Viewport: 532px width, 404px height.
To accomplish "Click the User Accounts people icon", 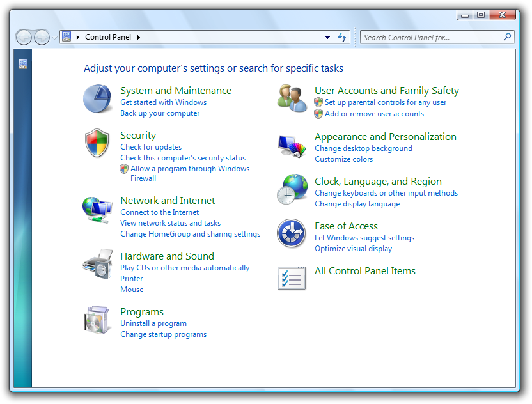I will tap(292, 98).
